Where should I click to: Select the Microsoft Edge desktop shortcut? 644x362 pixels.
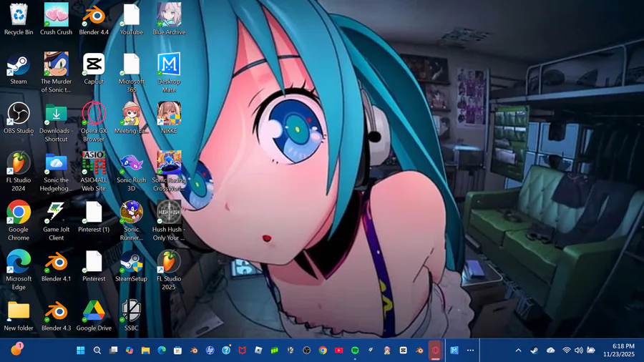tap(19, 270)
